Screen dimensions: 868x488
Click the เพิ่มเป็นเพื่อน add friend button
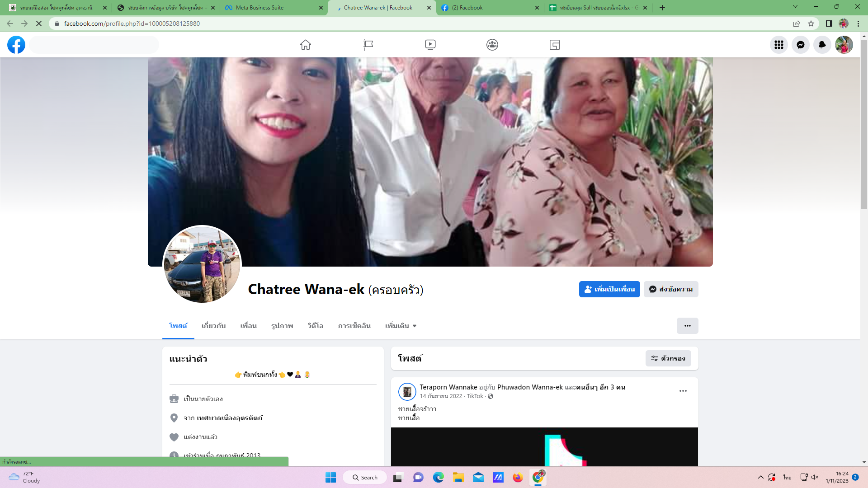(x=609, y=289)
